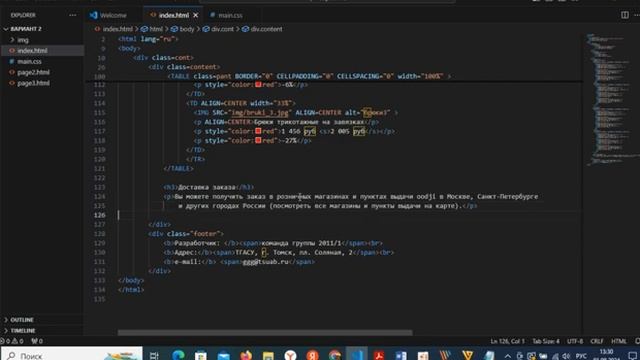This screenshot has height=360, width=640.
Task: Select index.html in the file explorer
Action: pyautogui.click(x=32, y=51)
